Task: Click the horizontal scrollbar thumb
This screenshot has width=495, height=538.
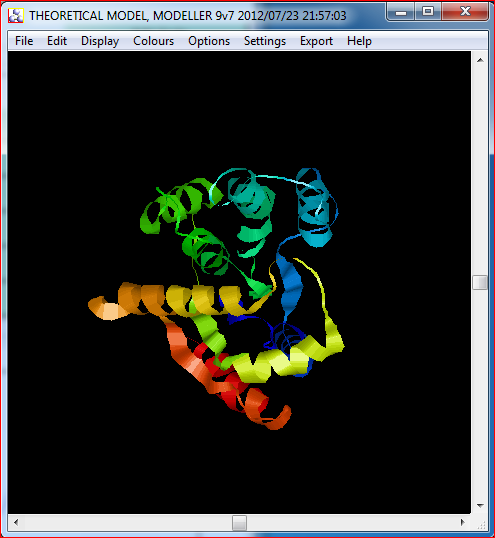Action: click(x=239, y=523)
